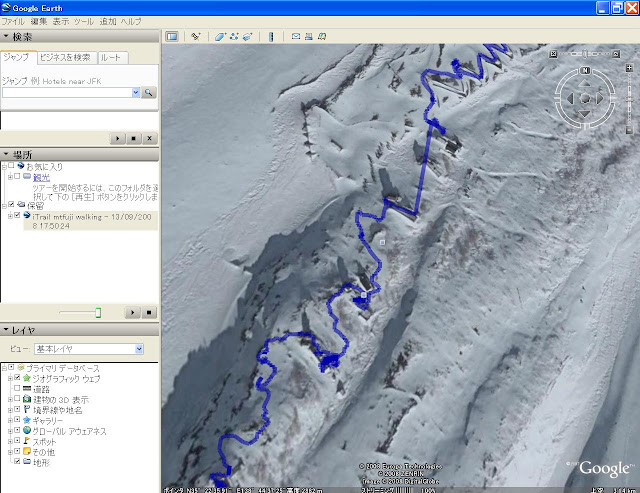640x493 pixels.
Task: Toggle the ギャラリー layer checkbox
Action: pyautogui.click(x=17, y=420)
